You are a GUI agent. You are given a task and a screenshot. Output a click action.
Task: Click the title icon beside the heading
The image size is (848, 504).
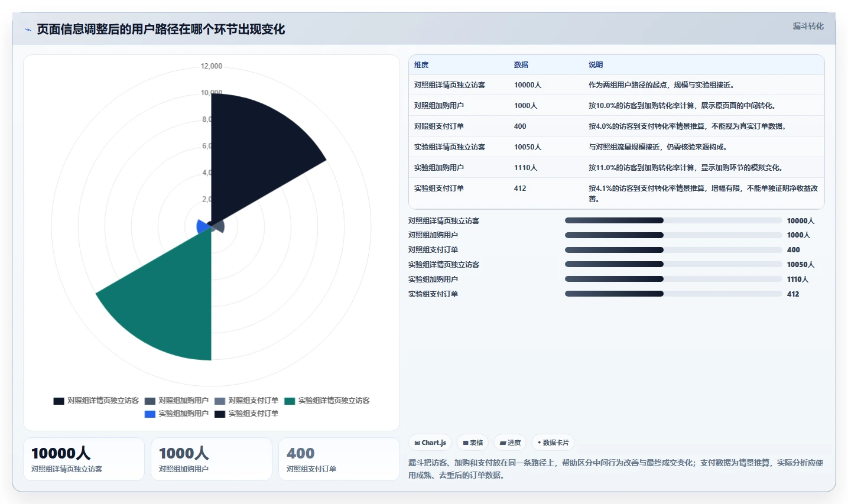tap(28, 30)
